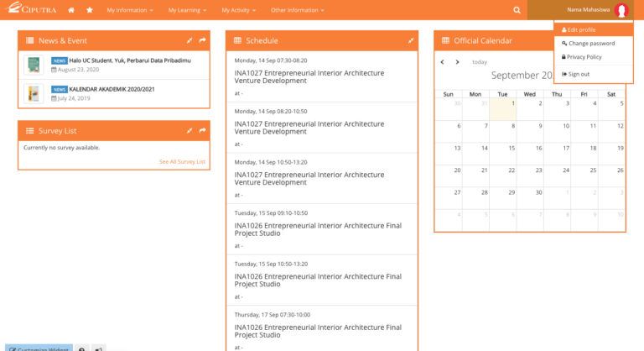
Task: Select September 15 in calendar
Action: pos(503,154)
